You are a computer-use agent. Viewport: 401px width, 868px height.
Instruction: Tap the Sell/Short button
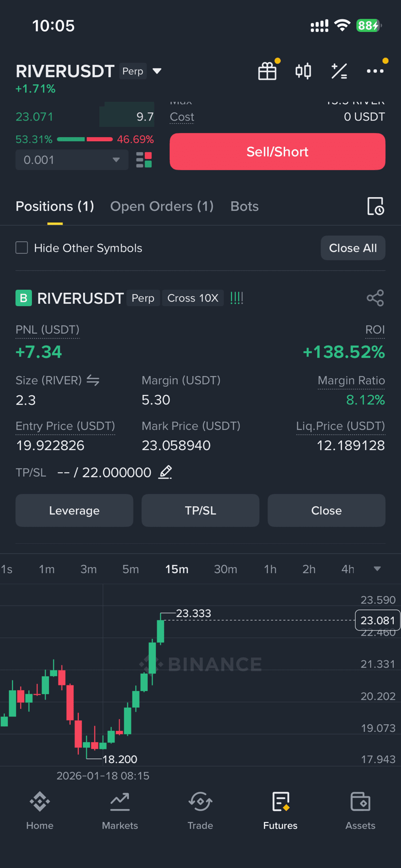278,152
